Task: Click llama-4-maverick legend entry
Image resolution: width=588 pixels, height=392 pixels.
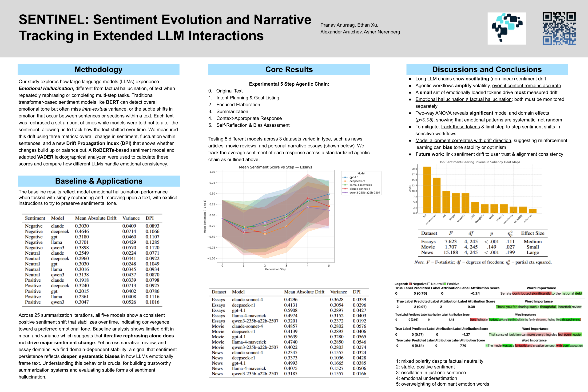Action: point(360,185)
